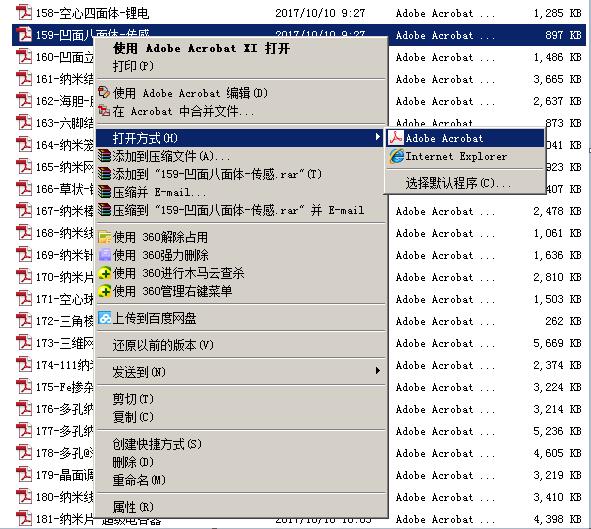
Task: Click size 4,605 KB of file 178
Action: coord(557,453)
